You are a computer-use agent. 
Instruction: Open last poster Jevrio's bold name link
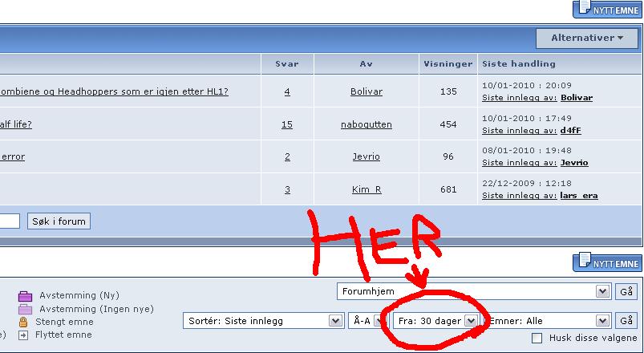pos(574,163)
